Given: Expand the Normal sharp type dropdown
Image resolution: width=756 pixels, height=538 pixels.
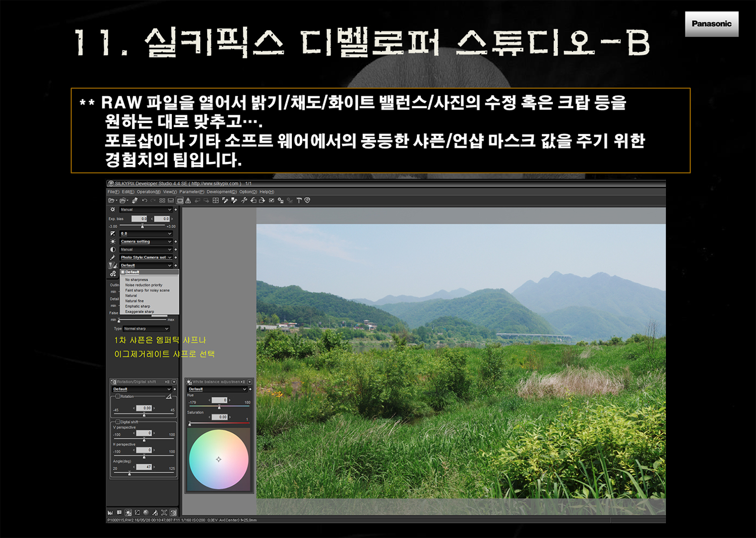Looking at the screenshot, I should [x=166, y=329].
